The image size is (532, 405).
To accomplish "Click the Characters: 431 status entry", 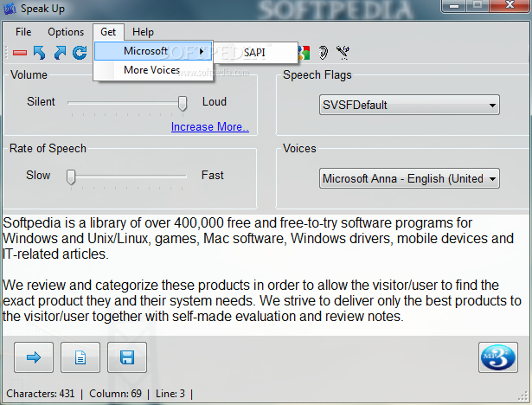I will click(41, 394).
